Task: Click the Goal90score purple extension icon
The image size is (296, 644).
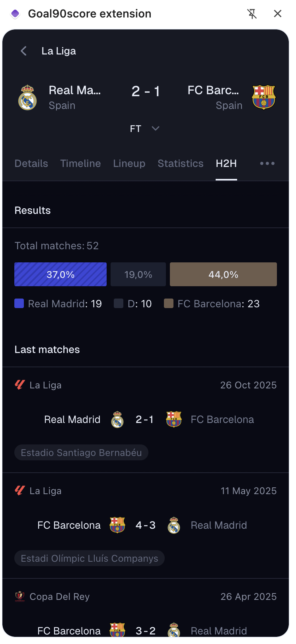Action: (x=15, y=13)
